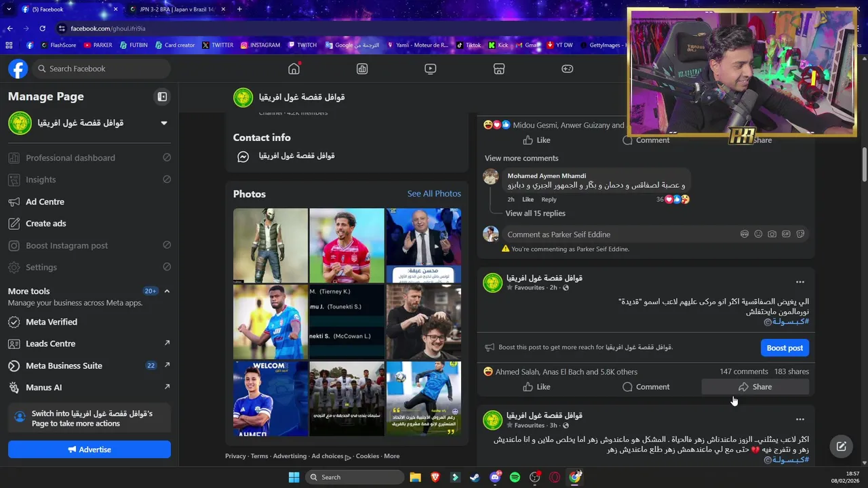Attach photo via camera icon in comment
The height and width of the screenshot is (488, 868).
pos(772,234)
